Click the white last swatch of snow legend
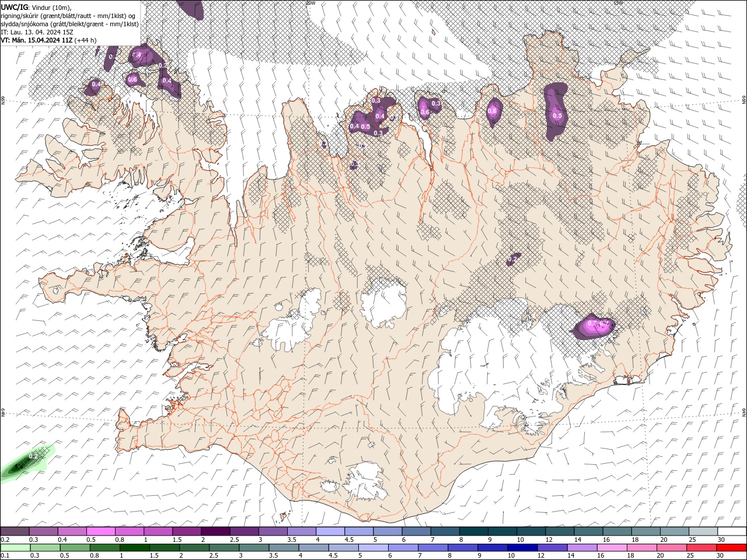Screen dimensions: 747x560 click(731, 531)
